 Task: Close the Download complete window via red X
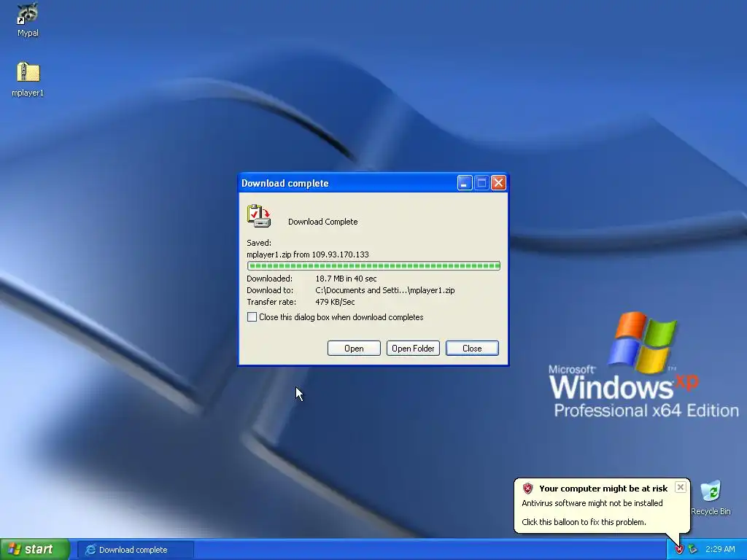(498, 183)
